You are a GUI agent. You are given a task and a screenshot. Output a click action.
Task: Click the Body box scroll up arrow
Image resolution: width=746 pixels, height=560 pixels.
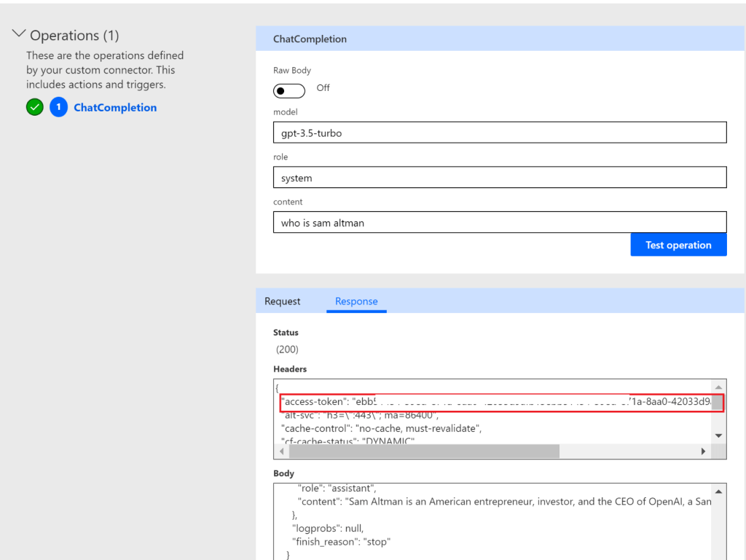[719, 492]
